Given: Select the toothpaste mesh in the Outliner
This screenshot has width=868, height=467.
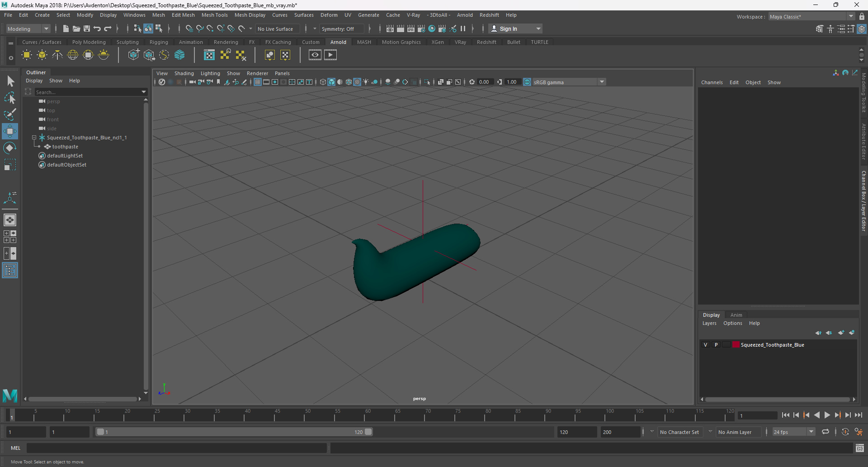Looking at the screenshot, I should (x=65, y=147).
